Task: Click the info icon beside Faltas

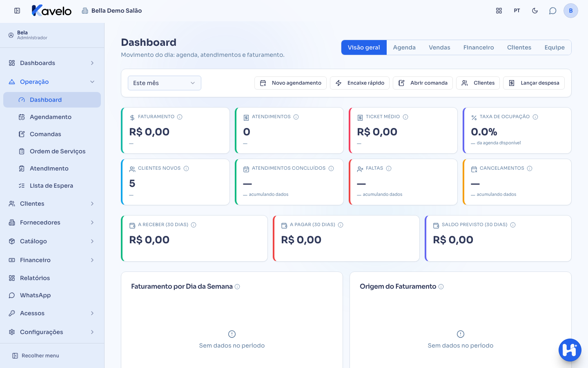Action: pyautogui.click(x=389, y=168)
